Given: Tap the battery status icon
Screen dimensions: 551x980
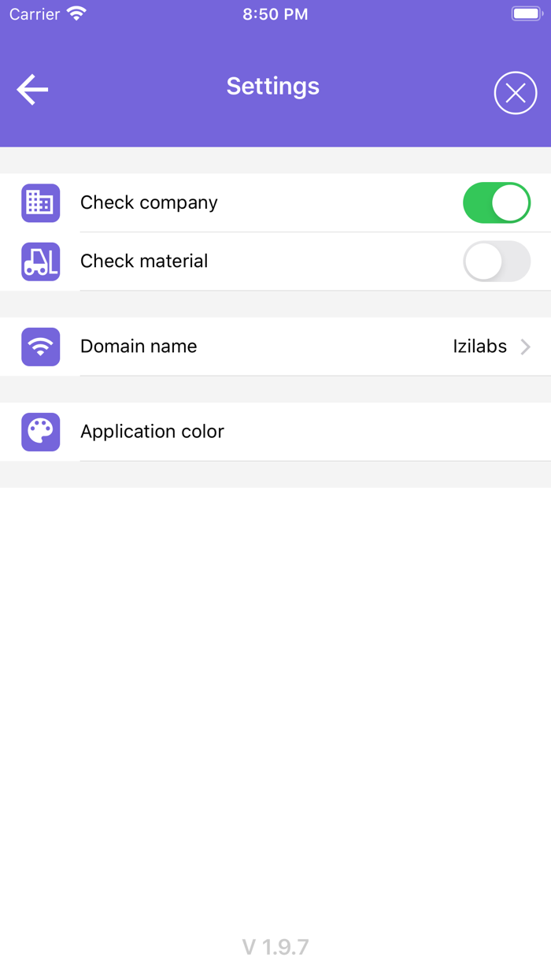Looking at the screenshot, I should coord(527,14).
